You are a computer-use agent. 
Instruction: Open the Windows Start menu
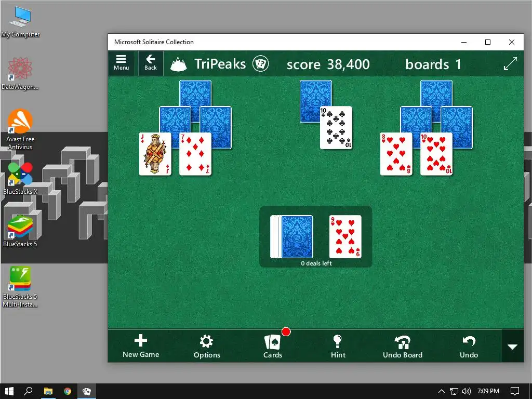(9, 391)
